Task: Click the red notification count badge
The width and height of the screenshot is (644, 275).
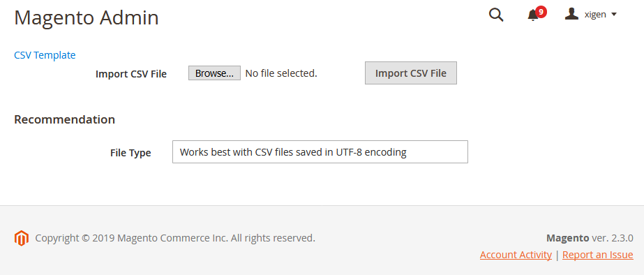Action: [541, 12]
